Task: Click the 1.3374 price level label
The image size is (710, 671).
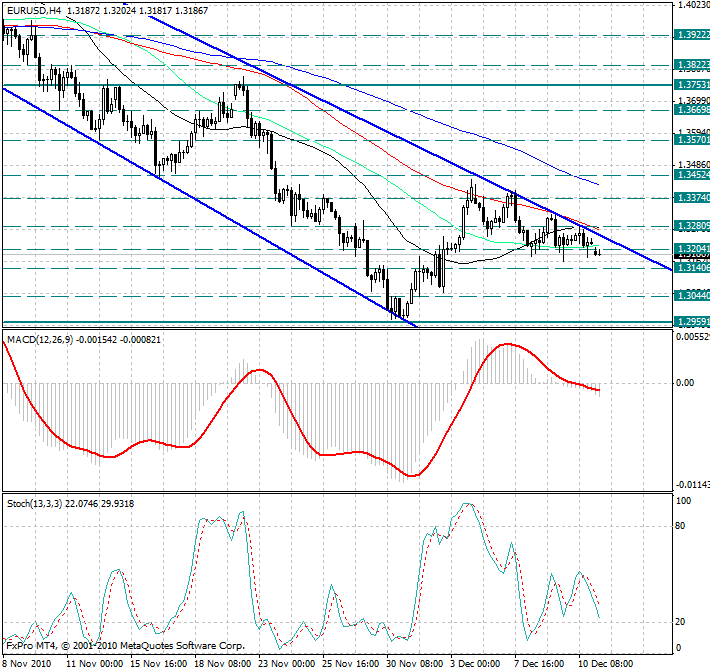Action: (x=691, y=198)
